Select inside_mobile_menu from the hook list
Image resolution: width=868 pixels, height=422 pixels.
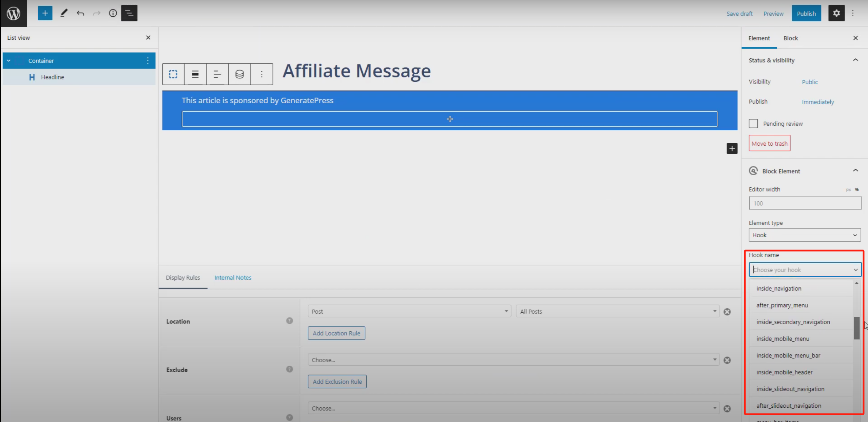[783, 338]
